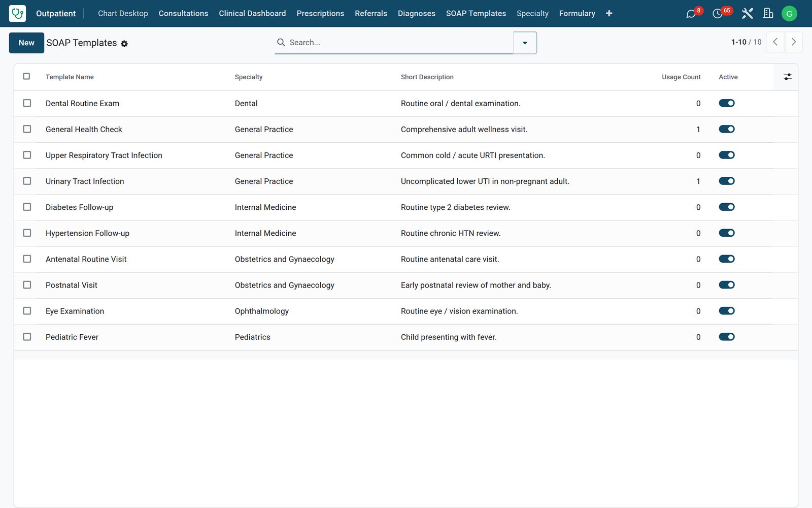The width and height of the screenshot is (812, 508).
Task: Open the Formulary menu
Action: 577,14
